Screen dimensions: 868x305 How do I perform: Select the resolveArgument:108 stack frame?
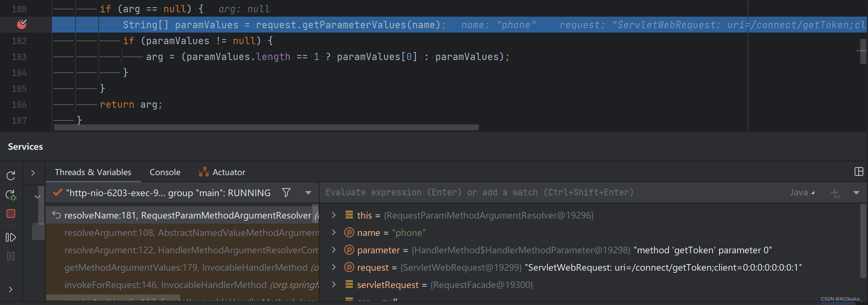click(182, 233)
